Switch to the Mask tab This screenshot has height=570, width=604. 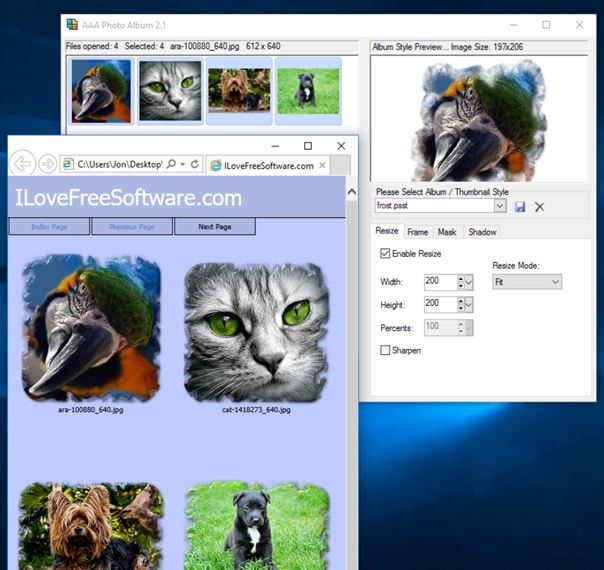(x=447, y=232)
